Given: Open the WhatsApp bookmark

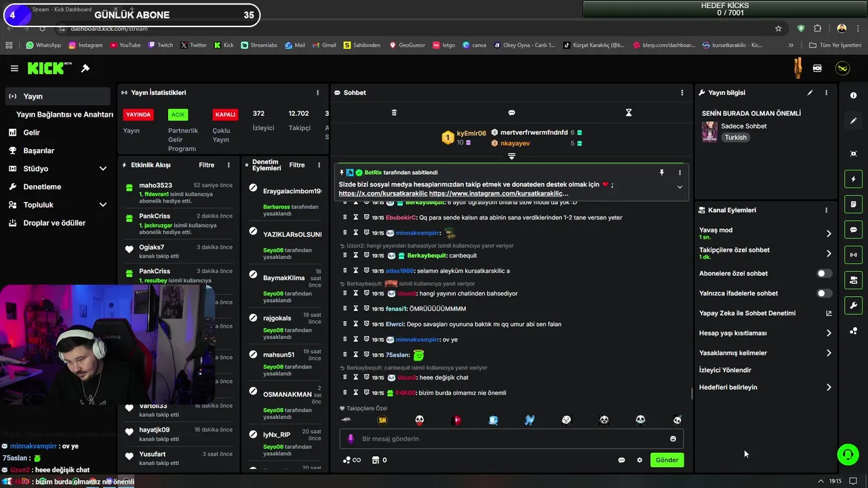Looking at the screenshot, I should pos(43,45).
